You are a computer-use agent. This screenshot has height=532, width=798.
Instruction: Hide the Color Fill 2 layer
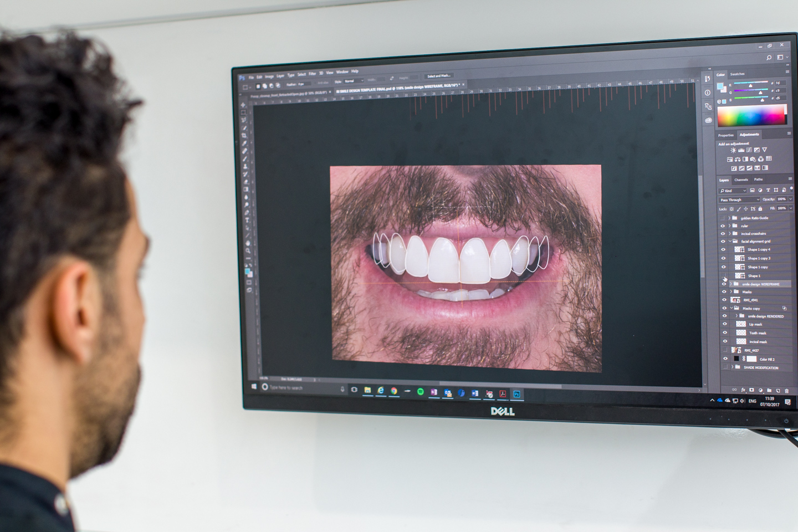pos(725,359)
